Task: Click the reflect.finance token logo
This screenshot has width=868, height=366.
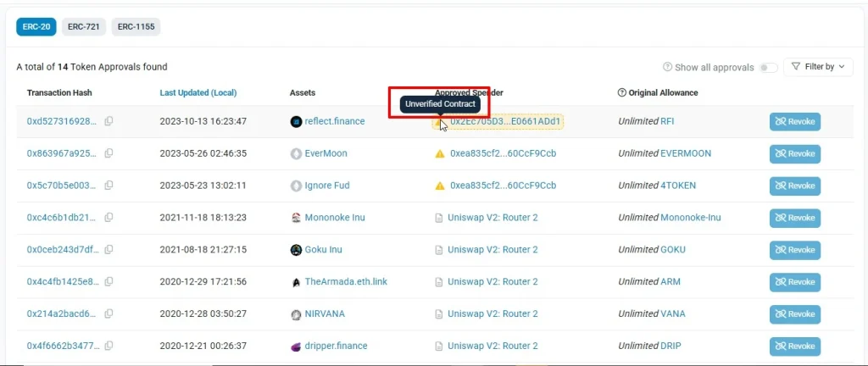Action: (x=296, y=122)
